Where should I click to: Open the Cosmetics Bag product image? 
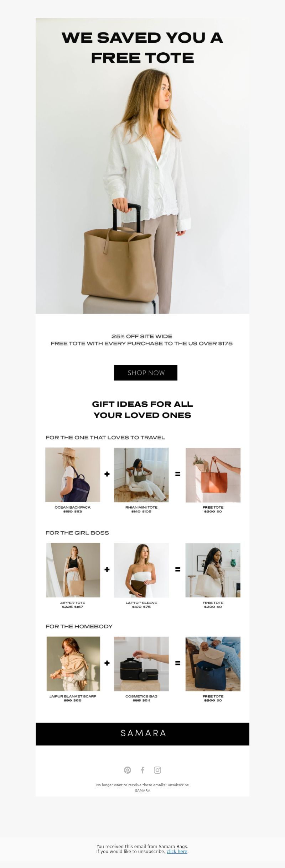coord(141,664)
